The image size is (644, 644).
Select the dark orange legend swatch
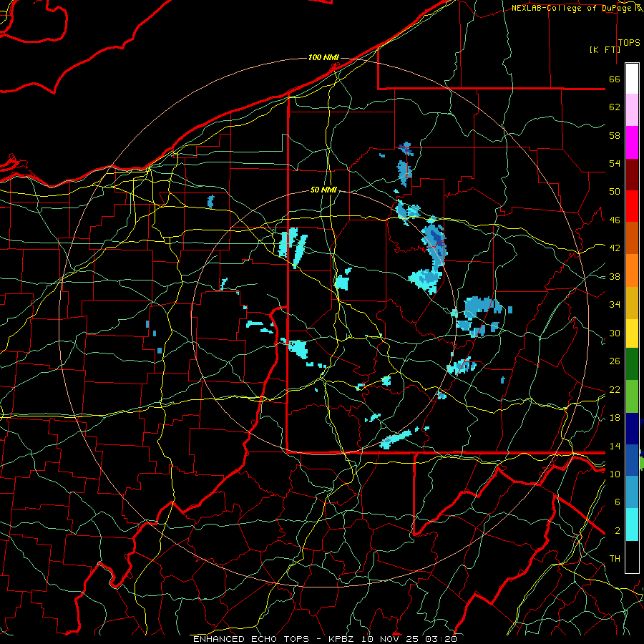point(632,238)
